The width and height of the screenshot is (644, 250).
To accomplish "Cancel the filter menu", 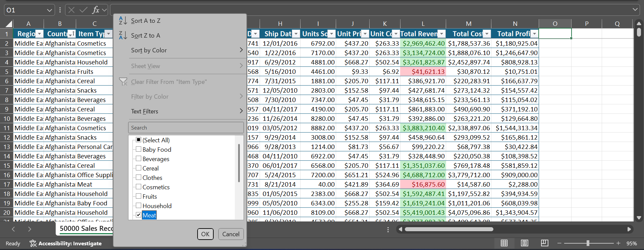I will coord(231,234).
